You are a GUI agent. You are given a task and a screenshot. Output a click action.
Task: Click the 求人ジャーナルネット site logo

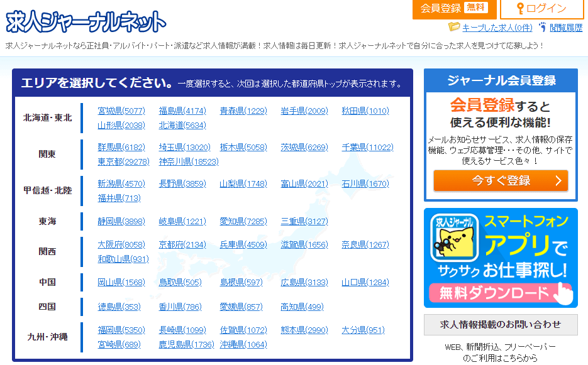tap(86, 22)
